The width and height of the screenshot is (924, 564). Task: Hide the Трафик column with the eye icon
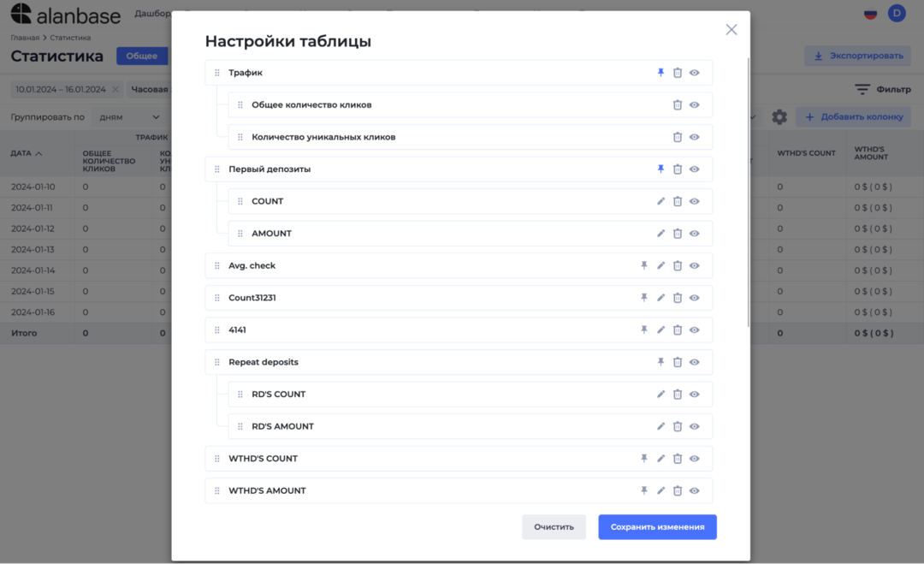(695, 73)
